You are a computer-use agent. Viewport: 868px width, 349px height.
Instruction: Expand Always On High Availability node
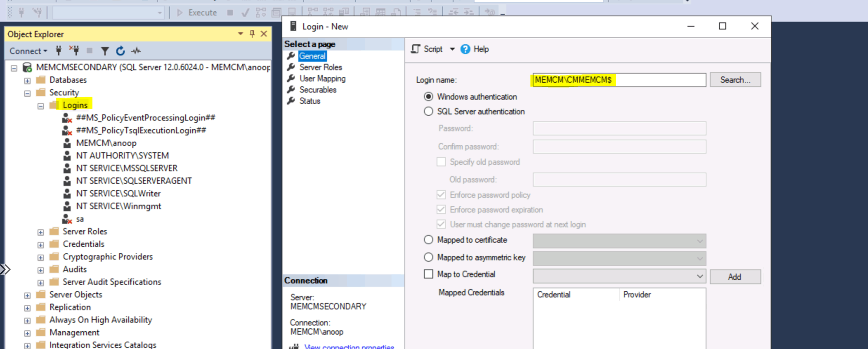pos(27,320)
